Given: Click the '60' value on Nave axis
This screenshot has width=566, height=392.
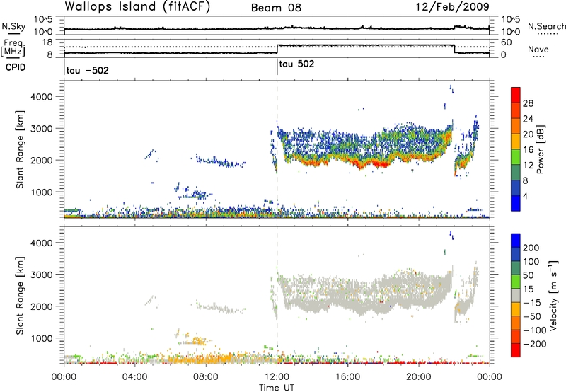Looking at the screenshot, I should tap(507, 42).
